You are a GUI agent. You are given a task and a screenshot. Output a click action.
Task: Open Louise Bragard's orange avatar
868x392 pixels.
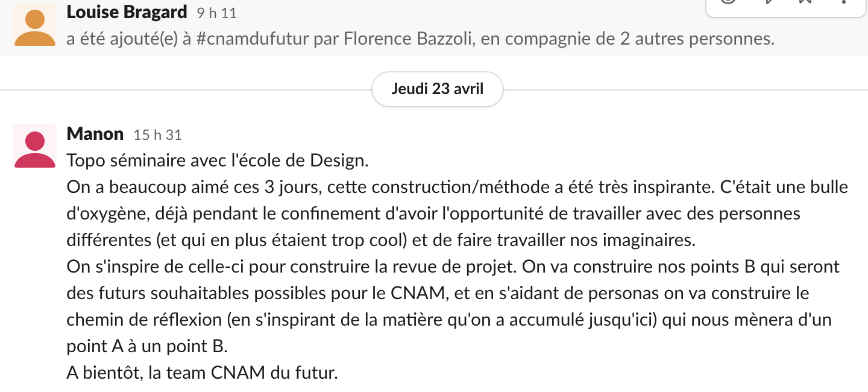35,24
